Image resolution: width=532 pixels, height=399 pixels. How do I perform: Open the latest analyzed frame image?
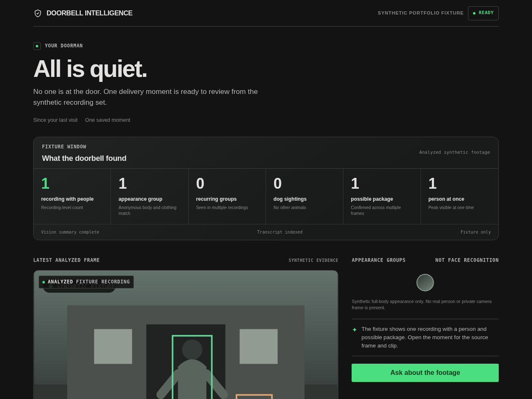coord(186,335)
